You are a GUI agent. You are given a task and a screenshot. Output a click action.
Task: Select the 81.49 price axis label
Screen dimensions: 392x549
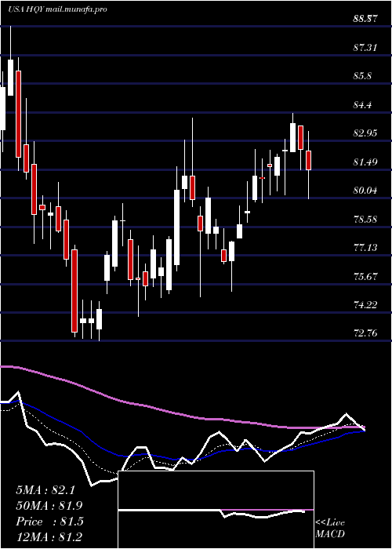365,162
